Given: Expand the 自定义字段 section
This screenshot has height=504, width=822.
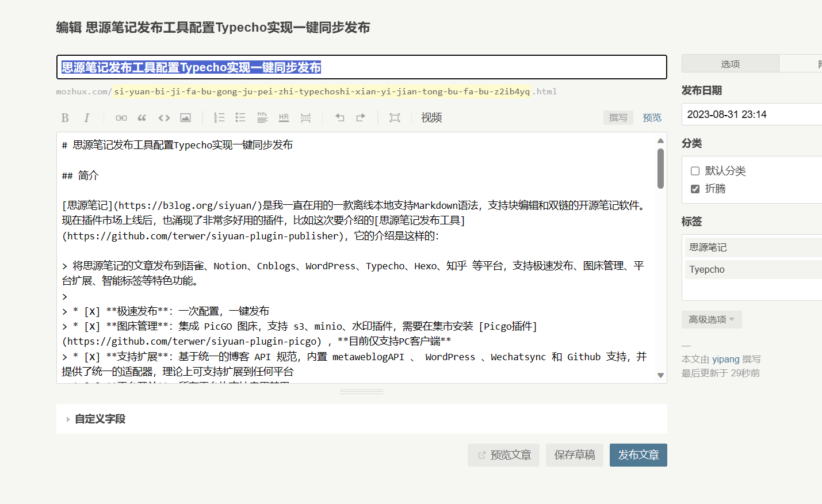Looking at the screenshot, I should 95,419.
